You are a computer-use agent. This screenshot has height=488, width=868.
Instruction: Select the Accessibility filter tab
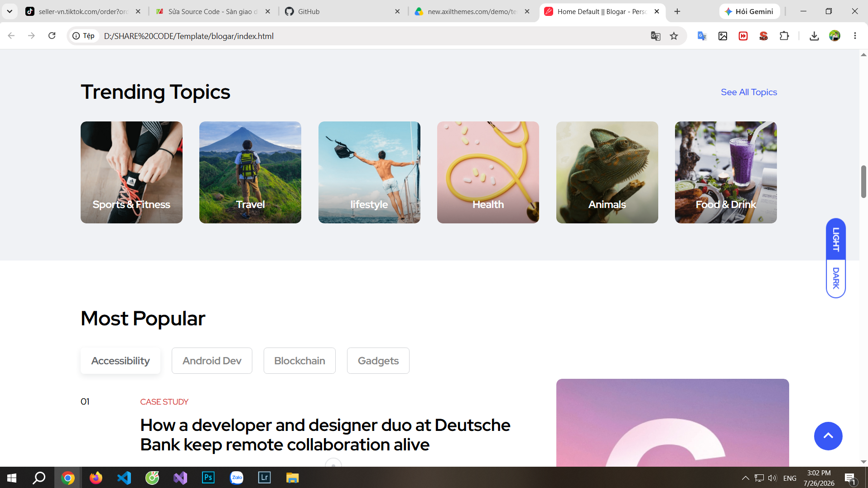coord(121,361)
